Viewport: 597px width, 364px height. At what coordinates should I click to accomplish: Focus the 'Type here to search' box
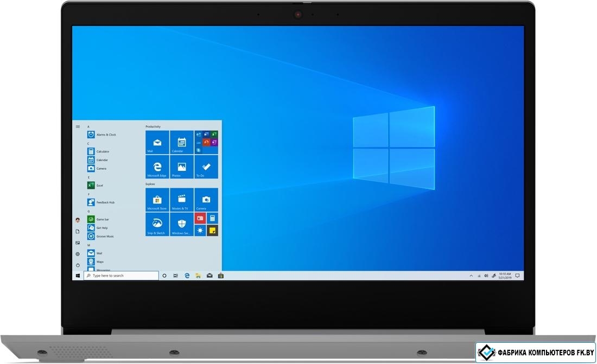(122, 276)
